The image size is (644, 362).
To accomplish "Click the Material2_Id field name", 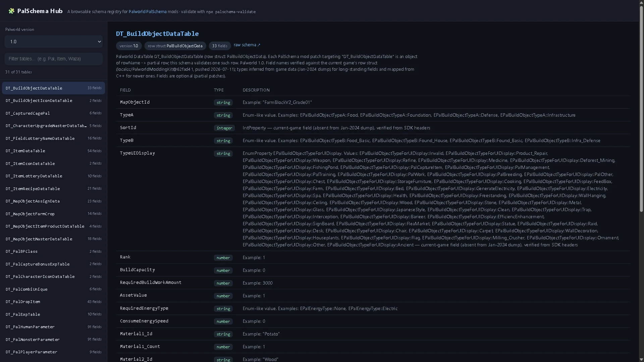I will click(136, 359).
